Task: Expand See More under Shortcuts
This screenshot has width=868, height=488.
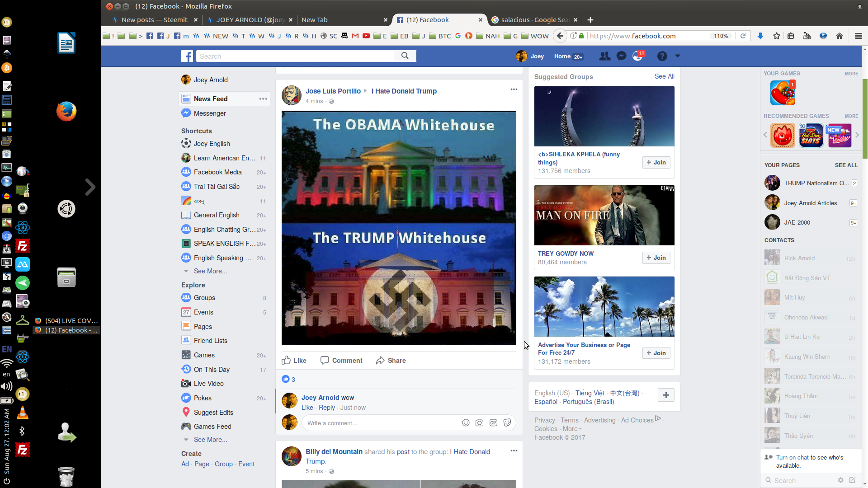Action: (210, 271)
